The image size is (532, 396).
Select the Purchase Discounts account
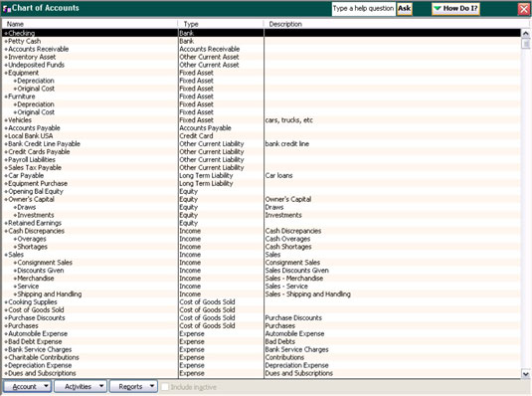click(37, 317)
